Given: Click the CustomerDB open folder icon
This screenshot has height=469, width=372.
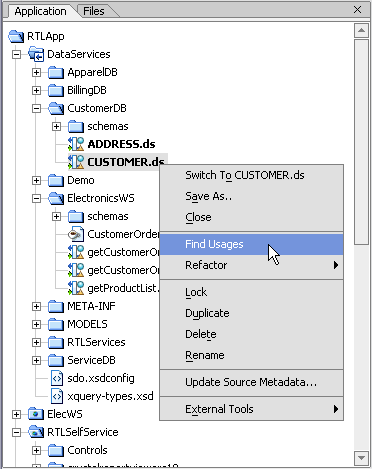Looking at the screenshot, I should [x=56, y=108].
